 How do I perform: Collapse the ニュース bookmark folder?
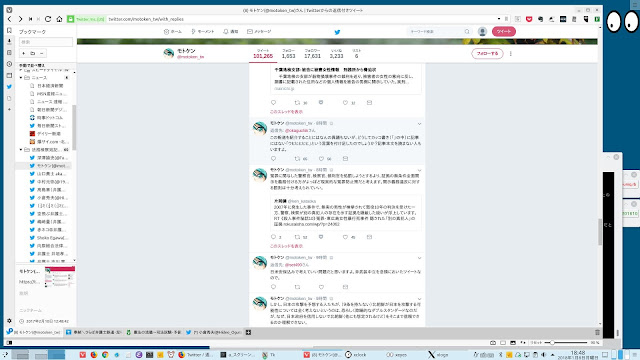click(x=21, y=78)
